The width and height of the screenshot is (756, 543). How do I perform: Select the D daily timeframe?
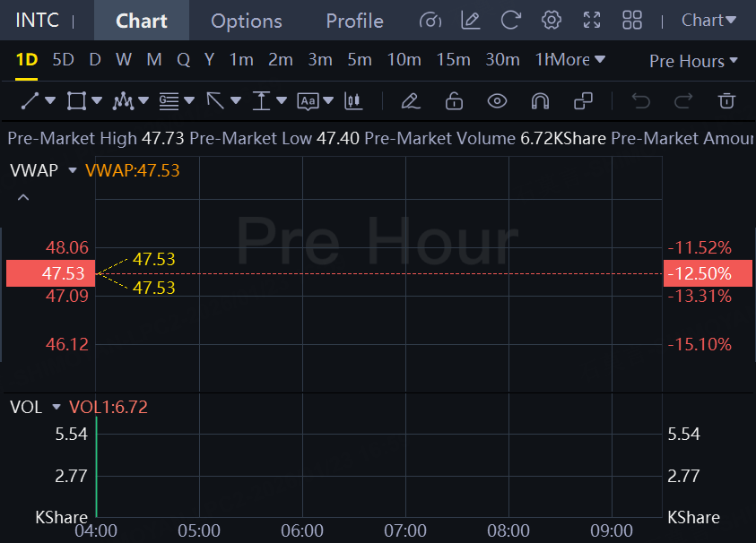[x=95, y=60]
